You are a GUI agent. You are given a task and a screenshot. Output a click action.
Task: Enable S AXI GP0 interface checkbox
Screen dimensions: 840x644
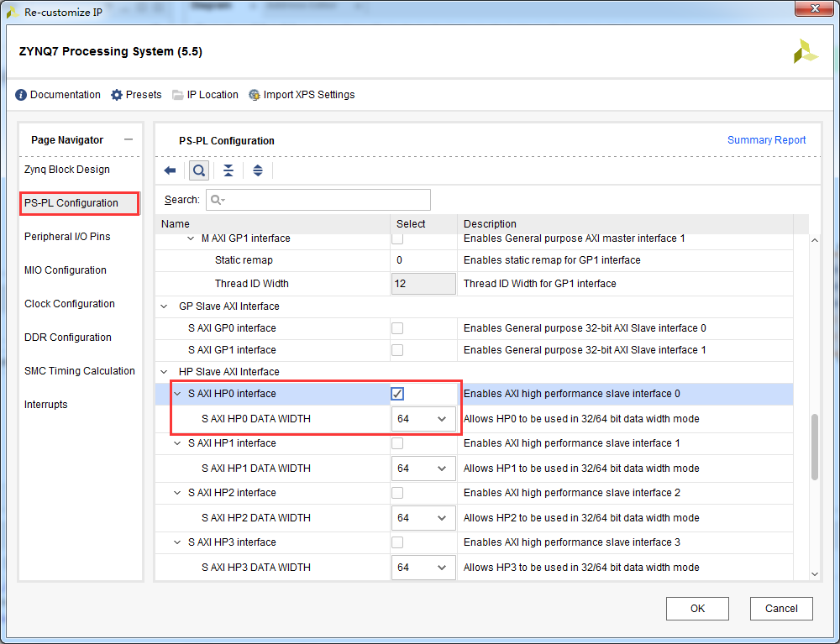pyautogui.click(x=397, y=328)
